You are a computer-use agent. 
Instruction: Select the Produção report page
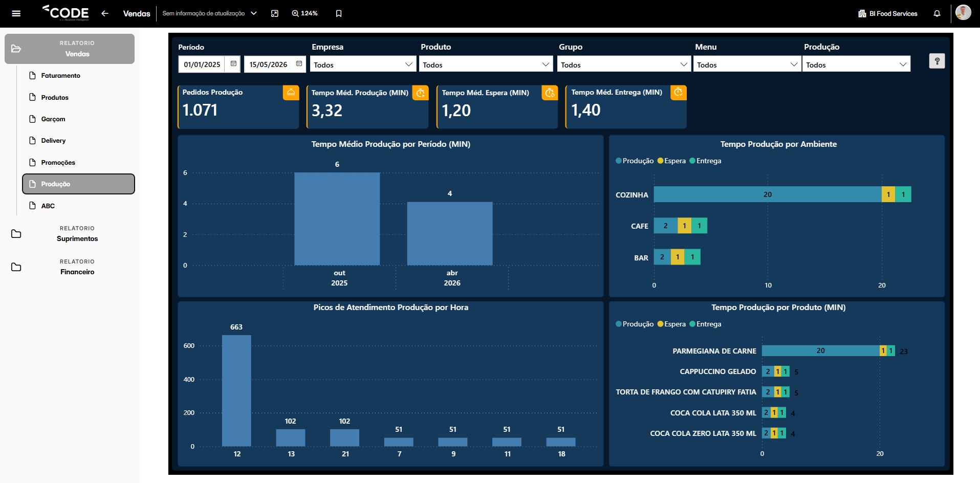point(78,184)
